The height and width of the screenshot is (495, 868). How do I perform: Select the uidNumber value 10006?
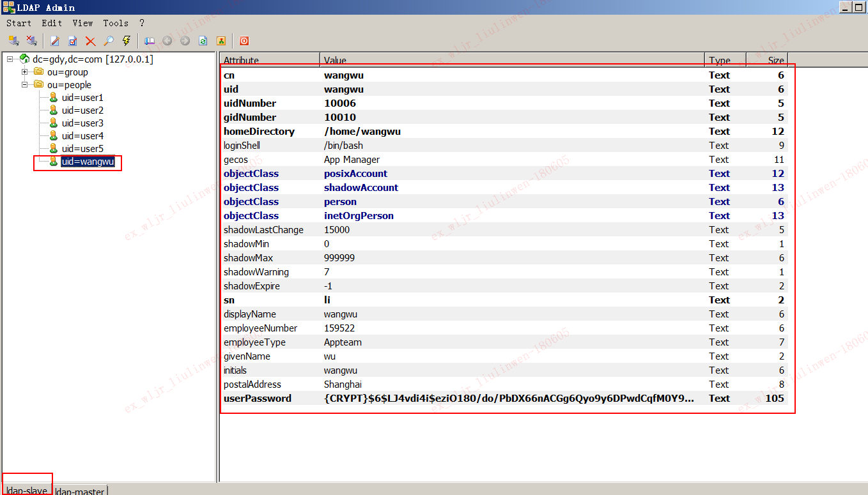340,103
